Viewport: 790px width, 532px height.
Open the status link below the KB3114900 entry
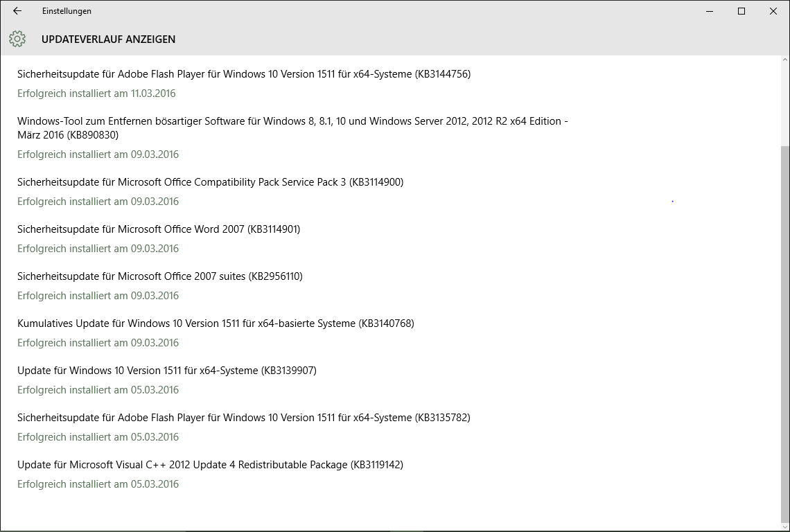[98, 202]
